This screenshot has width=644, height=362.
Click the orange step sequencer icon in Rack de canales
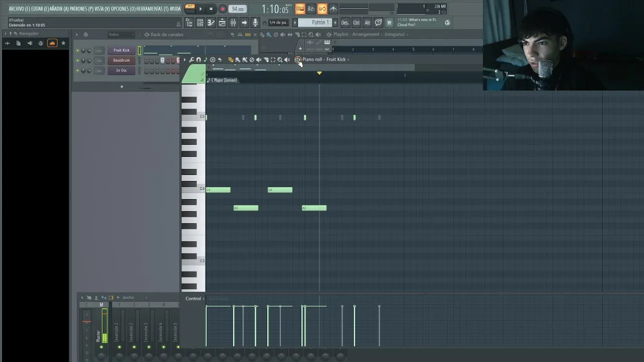click(248, 34)
